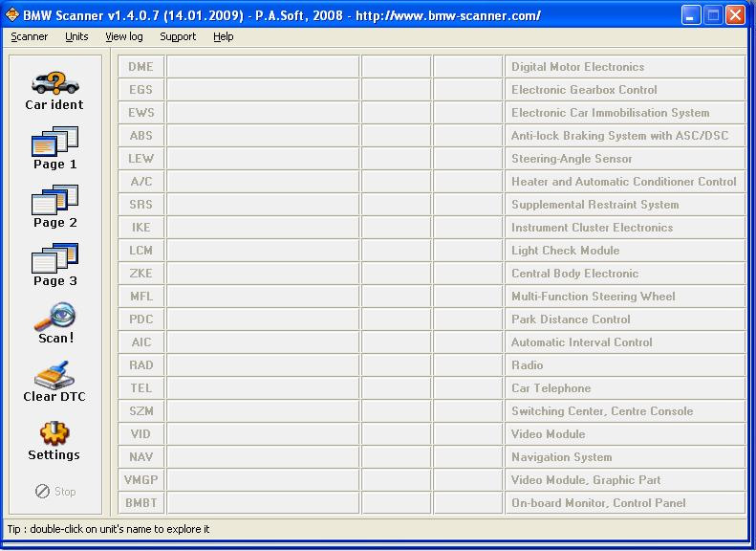Select the VMGP unit button
The width and height of the screenshot is (756, 551).
click(x=140, y=480)
